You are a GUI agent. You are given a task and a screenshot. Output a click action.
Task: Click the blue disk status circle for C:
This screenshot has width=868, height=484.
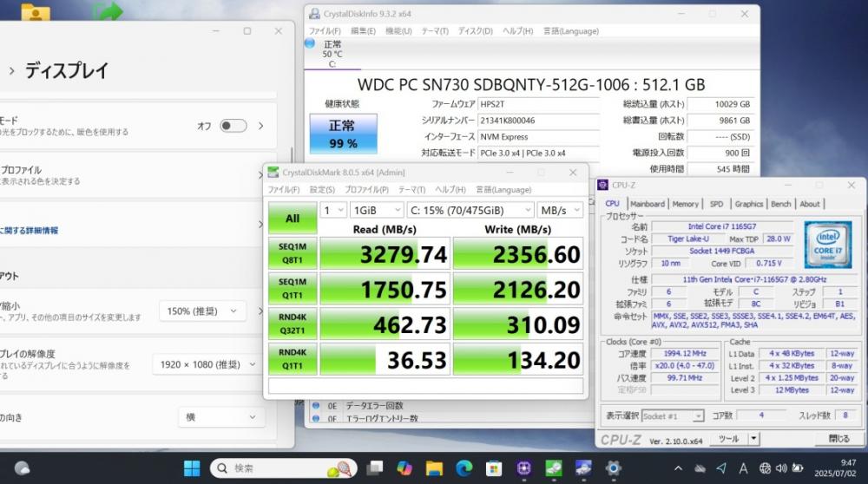pos(310,43)
